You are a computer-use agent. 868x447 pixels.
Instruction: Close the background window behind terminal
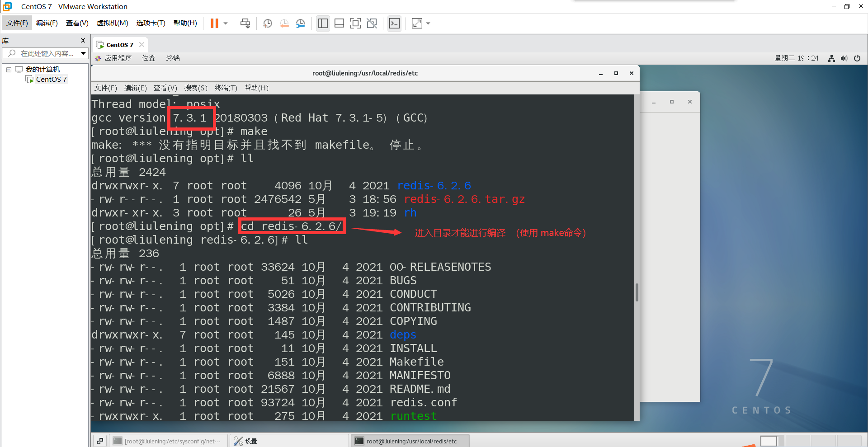690,102
